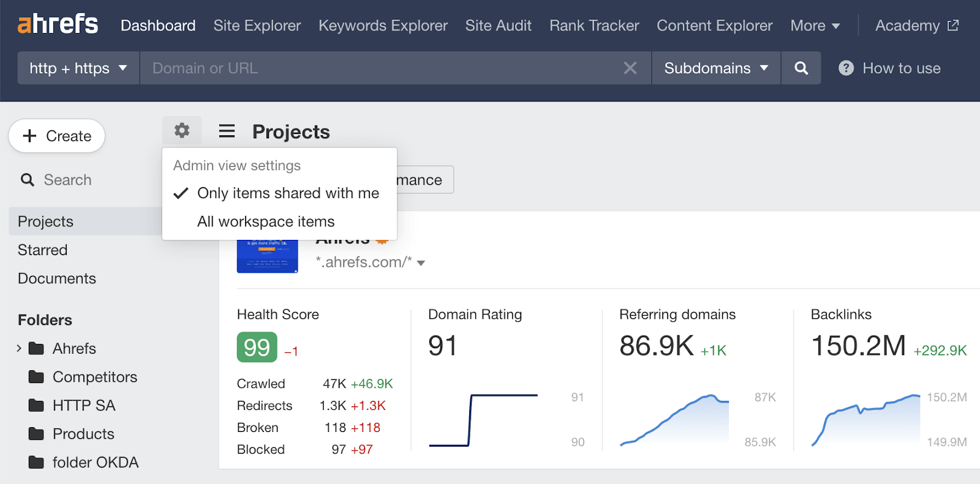Viewport: 980px width, 484px height.
Task: Open Site Audit
Action: pos(498,26)
